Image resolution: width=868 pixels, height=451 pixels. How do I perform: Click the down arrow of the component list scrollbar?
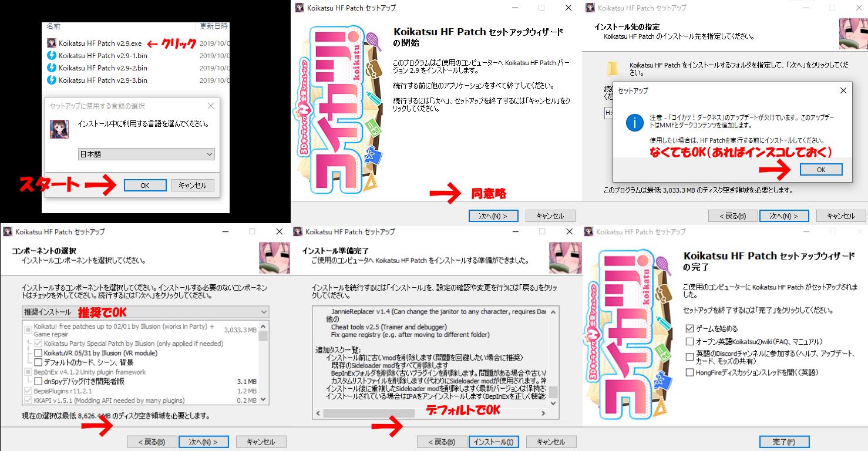click(x=264, y=400)
